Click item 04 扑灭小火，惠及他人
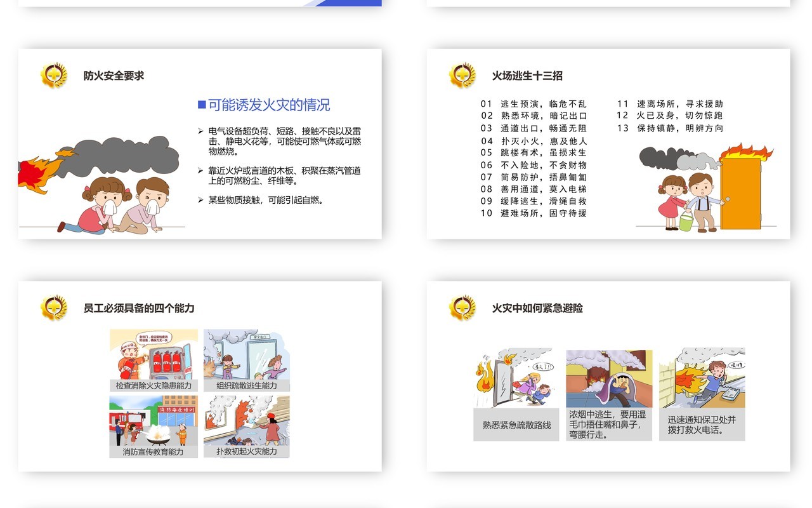The height and width of the screenshot is (508, 812). tap(534, 141)
